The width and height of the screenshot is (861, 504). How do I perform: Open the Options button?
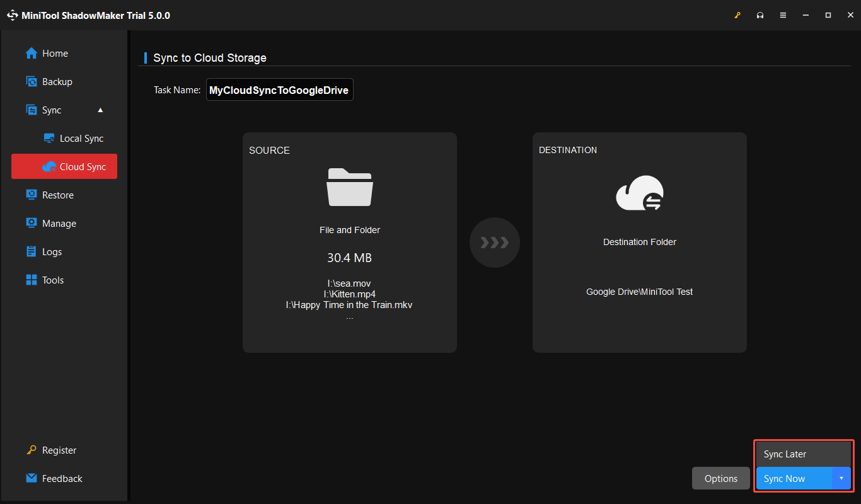click(x=721, y=479)
